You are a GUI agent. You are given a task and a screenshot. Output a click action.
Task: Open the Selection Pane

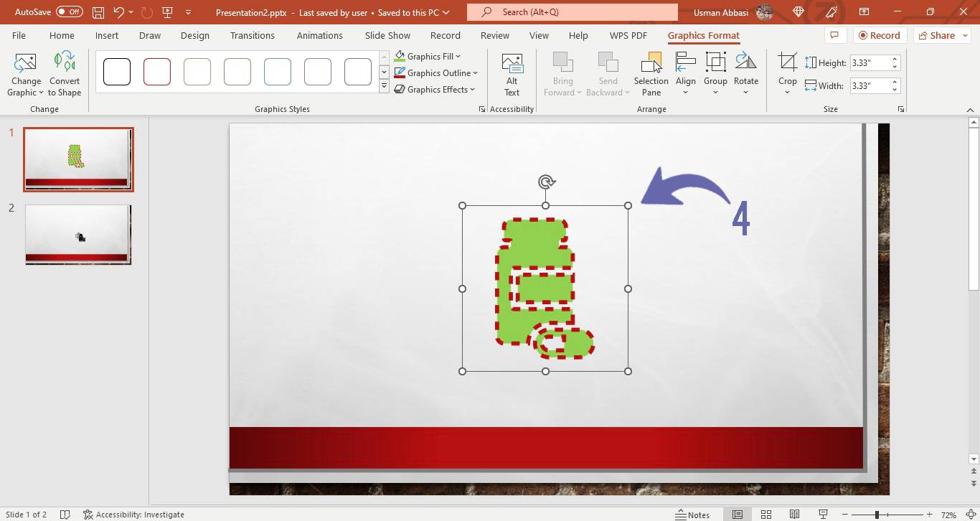[x=651, y=74]
